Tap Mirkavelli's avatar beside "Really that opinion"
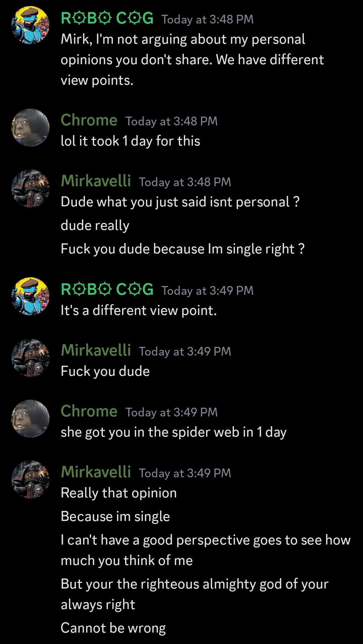This screenshot has width=363, height=644. click(31, 479)
